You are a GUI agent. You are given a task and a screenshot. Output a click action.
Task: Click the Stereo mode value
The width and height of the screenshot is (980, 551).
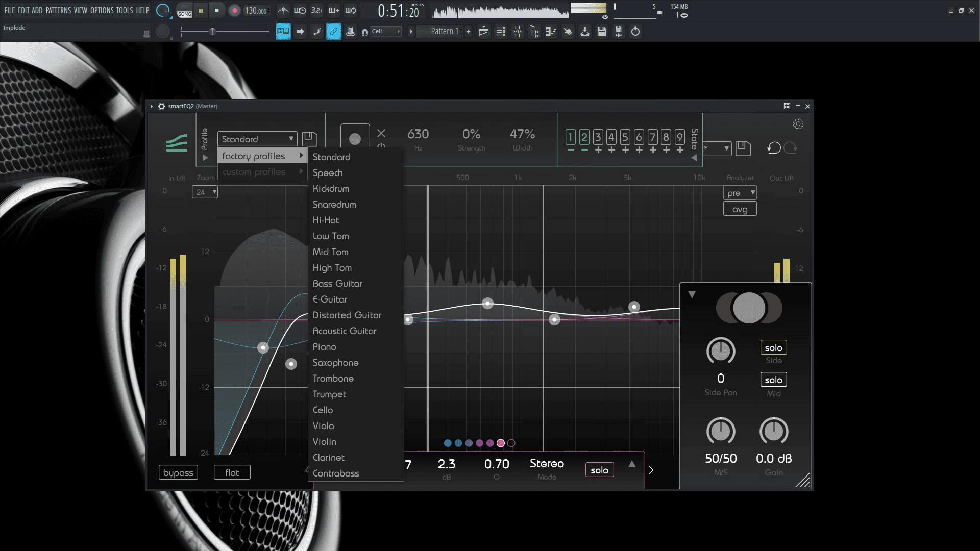pyautogui.click(x=547, y=463)
